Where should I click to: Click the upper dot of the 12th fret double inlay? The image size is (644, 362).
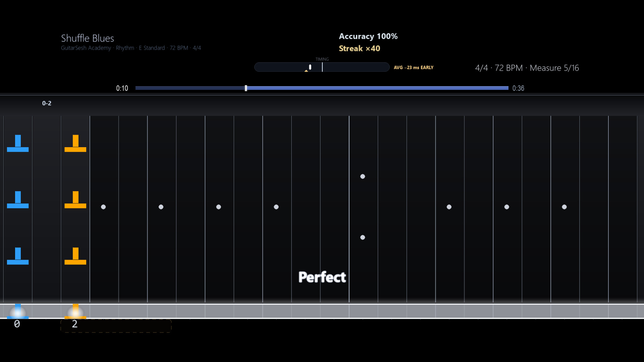[x=363, y=176]
